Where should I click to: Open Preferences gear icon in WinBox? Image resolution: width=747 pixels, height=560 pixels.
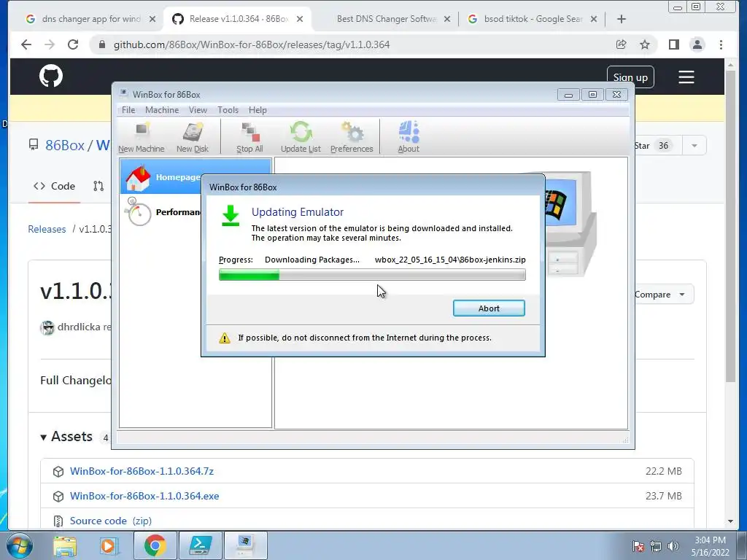(x=352, y=136)
